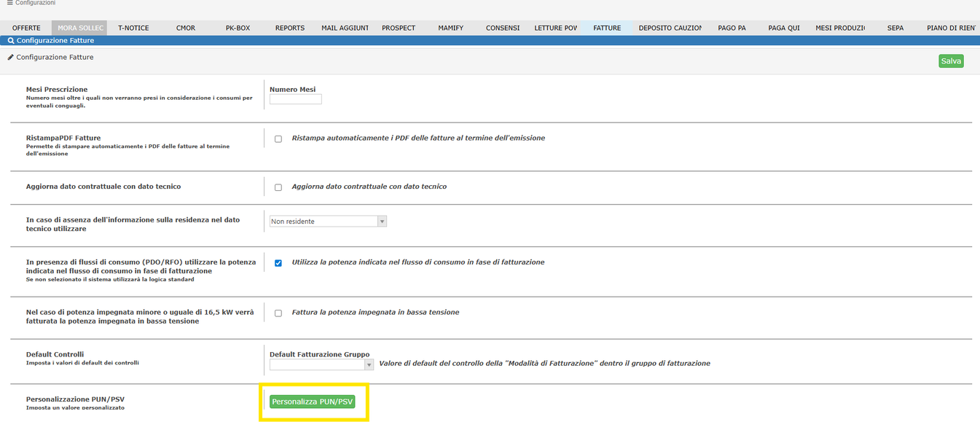The image size is (980, 422).
Task: Click the pencil icon next to Configurazione Fatture
Action: point(10,57)
